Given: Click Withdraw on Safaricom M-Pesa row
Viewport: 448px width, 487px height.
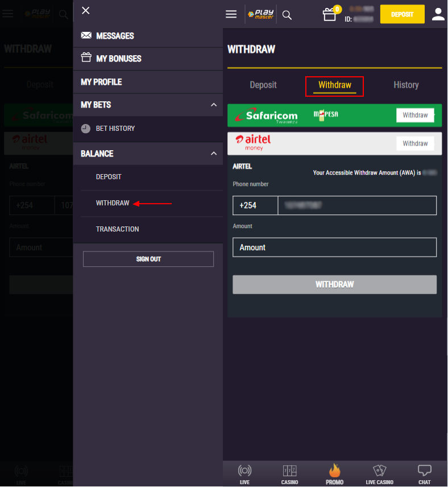Looking at the screenshot, I should (415, 115).
